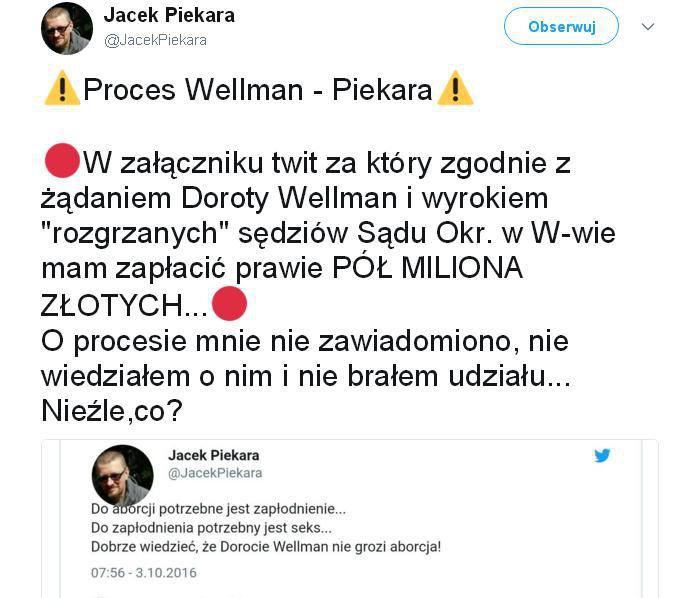Click the Obserwuj follow button
This screenshot has height=598, width=680.
coord(561,26)
